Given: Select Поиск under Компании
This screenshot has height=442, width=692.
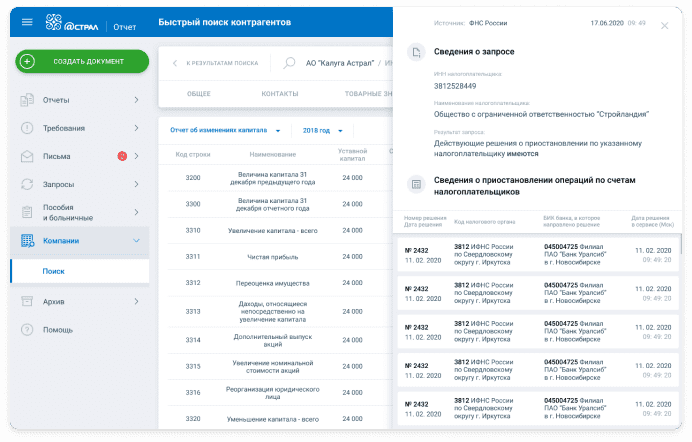Looking at the screenshot, I should tap(79, 271).
